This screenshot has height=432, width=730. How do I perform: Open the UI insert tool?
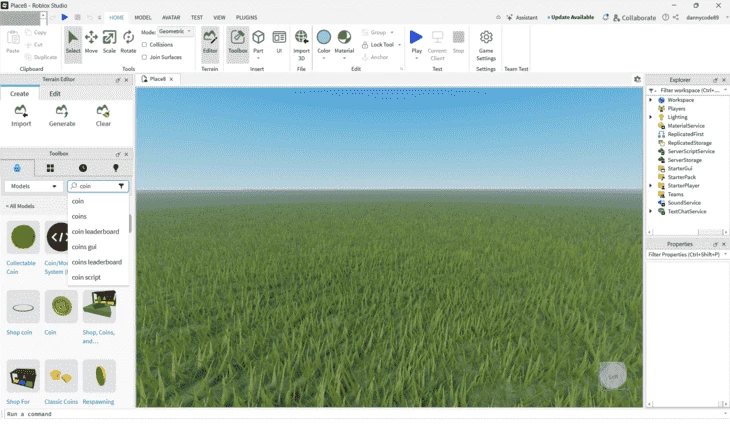pyautogui.click(x=279, y=42)
